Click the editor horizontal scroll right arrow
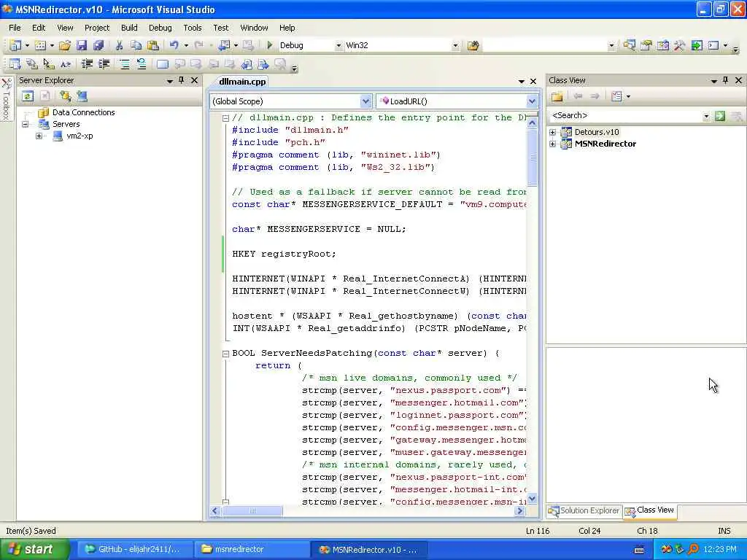Viewport: 747px width, 560px height. (519, 511)
